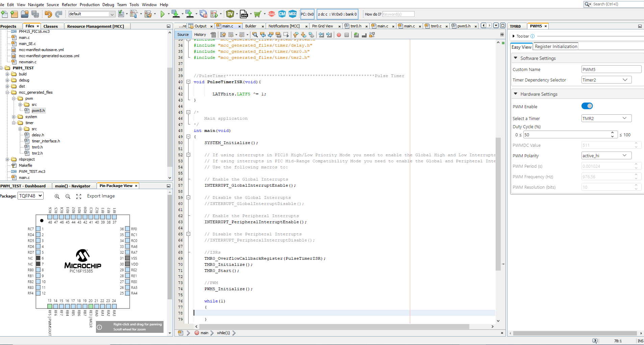Toggle the RC7 pin box on the package
Screen dimensions: 644x345
[38, 229]
